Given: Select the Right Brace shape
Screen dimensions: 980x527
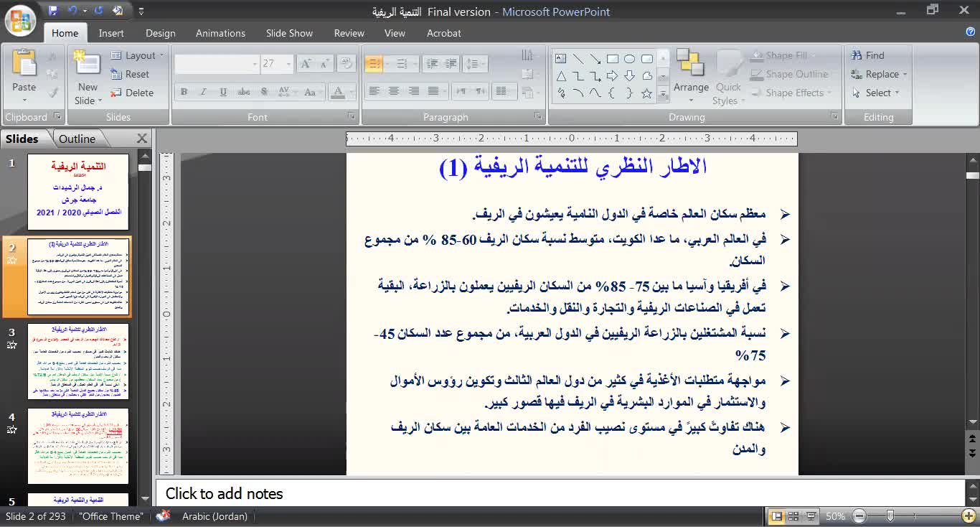Looking at the screenshot, I should [x=629, y=93].
